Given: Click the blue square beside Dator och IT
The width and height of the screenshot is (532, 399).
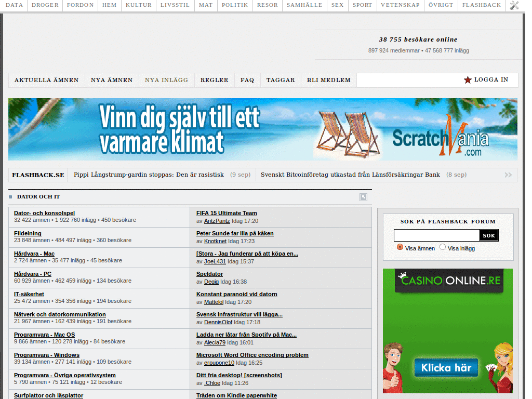Looking at the screenshot, I should click(x=10, y=197).
